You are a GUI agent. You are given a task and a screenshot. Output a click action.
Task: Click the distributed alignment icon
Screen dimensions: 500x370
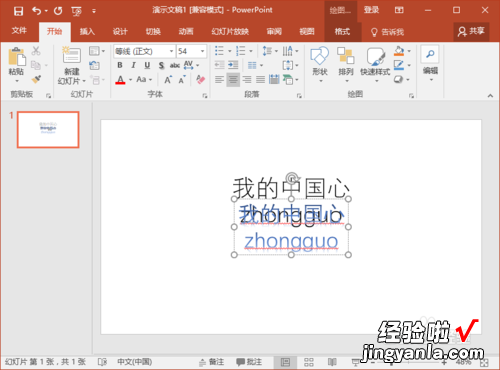pyautogui.click(x=274, y=79)
